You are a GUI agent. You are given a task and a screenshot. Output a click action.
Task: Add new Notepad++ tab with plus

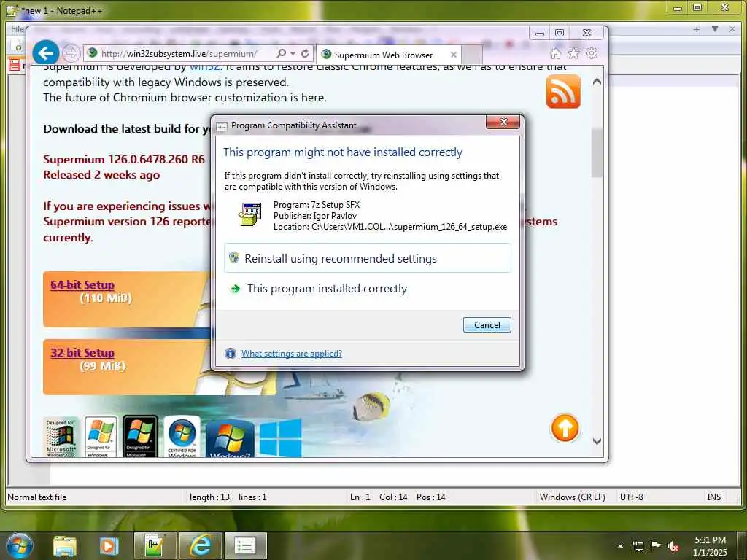(697, 29)
